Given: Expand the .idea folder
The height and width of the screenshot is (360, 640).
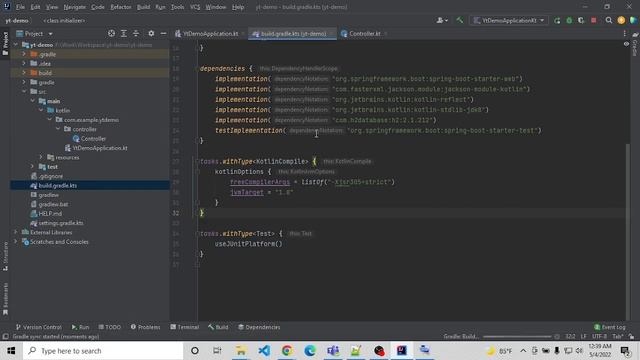Looking at the screenshot, I should pos(24,63).
